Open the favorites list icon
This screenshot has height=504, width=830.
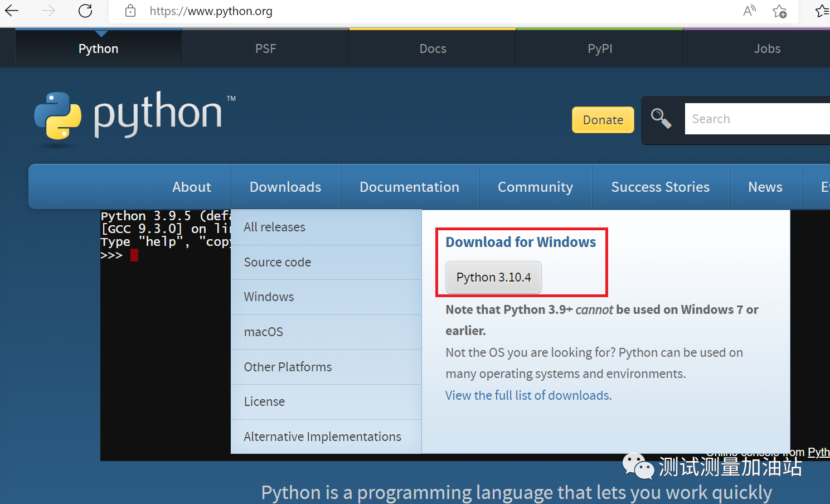[822, 11]
